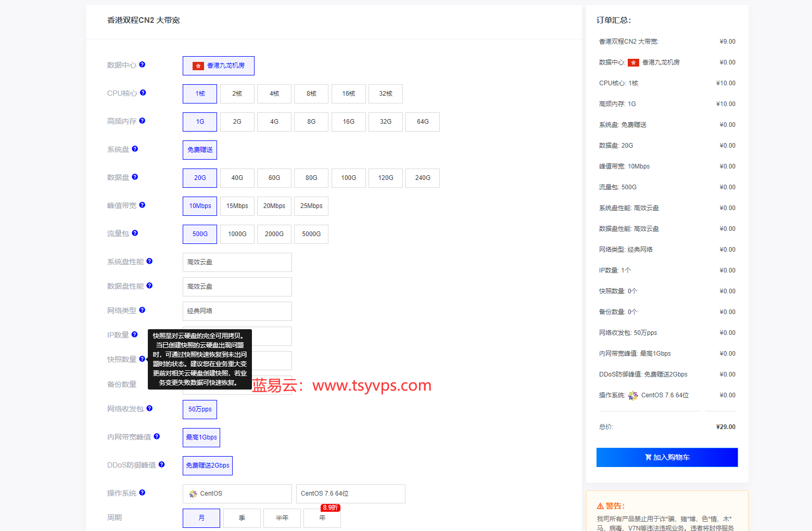This screenshot has height=531, width=812.
Task: Open the CentOS operating system selector
Action: (x=237, y=494)
